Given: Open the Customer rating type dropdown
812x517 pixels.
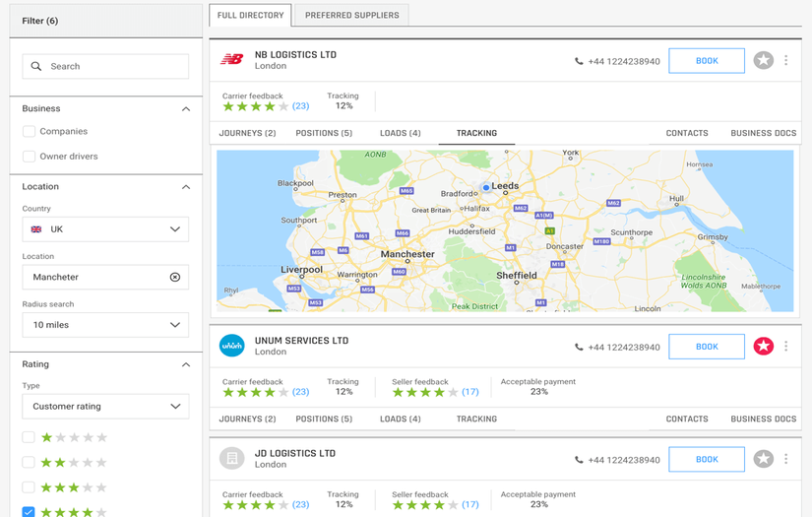Looking at the screenshot, I should (x=105, y=406).
